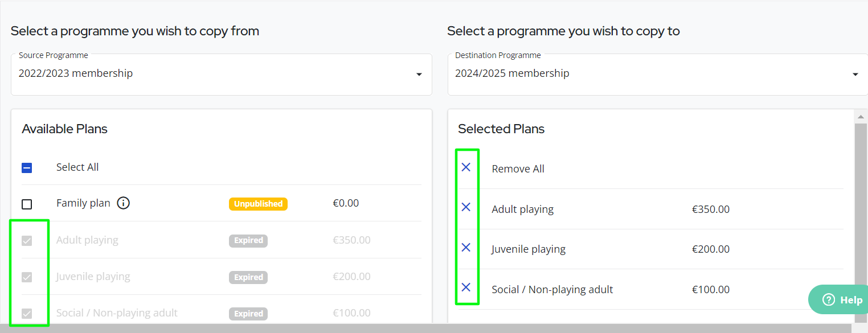Check the Family plan checkbox
Image resolution: width=868 pixels, height=333 pixels.
point(27,204)
